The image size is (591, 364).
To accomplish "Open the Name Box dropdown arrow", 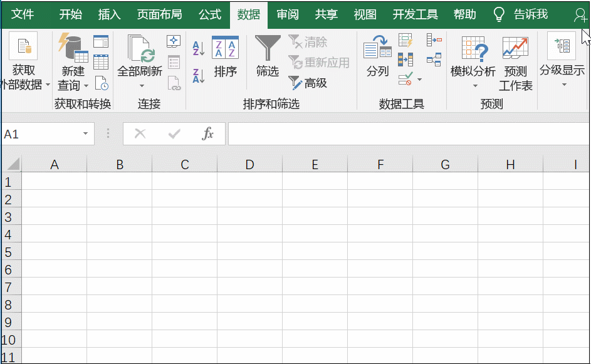I will [85, 134].
